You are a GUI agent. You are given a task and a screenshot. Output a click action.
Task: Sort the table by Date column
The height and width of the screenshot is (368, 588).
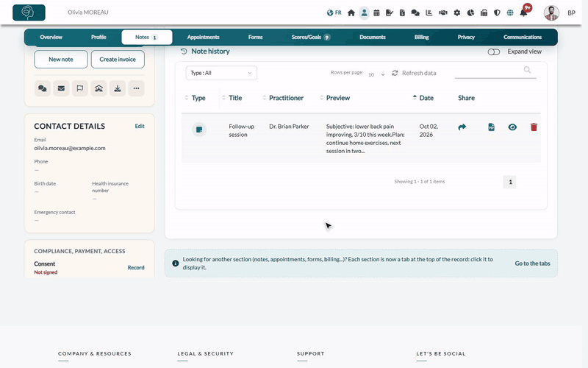pyautogui.click(x=423, y=98)
